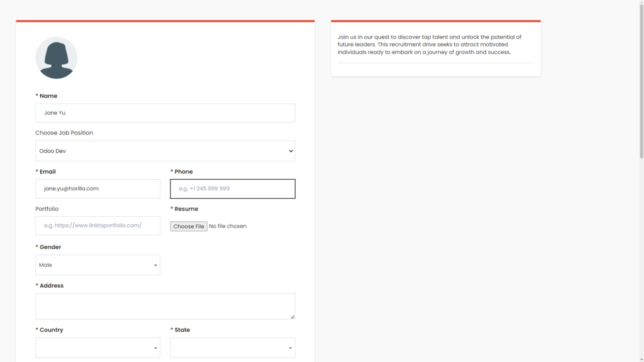Click the profile avatar placeholder icon
The width and height of the screenshot is (644, 362).
click(57, 57)
